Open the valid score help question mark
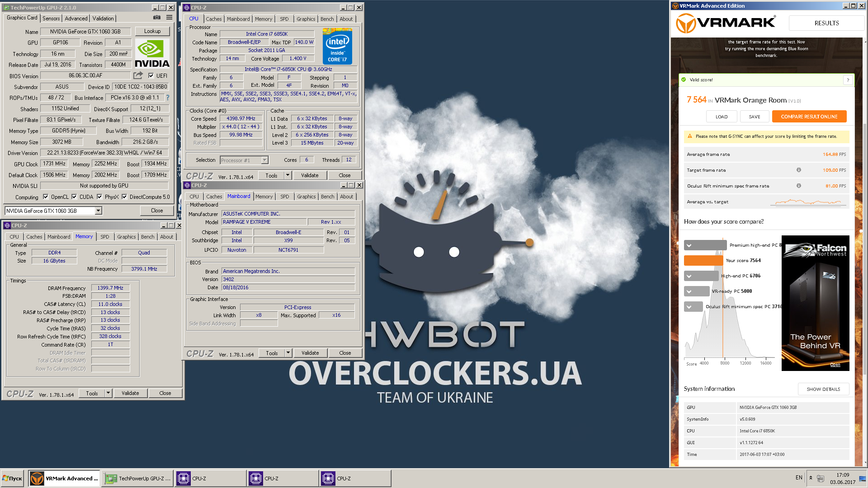Screen dimensions: 868x488 (x=848, y=80)
